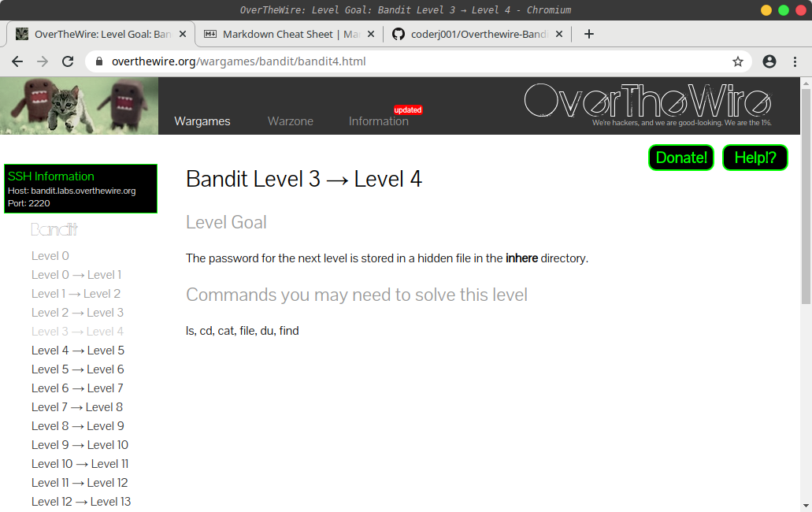This screenshot has width=812, height=512.
Task: Open the Level 0 → Level 1 link
Action: pos(76,275)
